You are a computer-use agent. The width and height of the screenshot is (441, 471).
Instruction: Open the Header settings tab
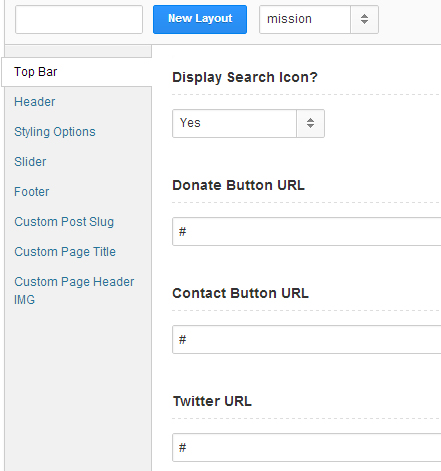[x=35, y=102]
